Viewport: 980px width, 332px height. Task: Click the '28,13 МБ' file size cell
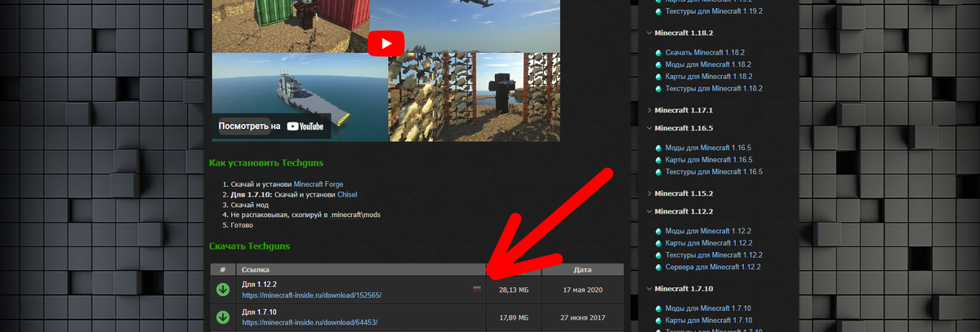(513, 290)
